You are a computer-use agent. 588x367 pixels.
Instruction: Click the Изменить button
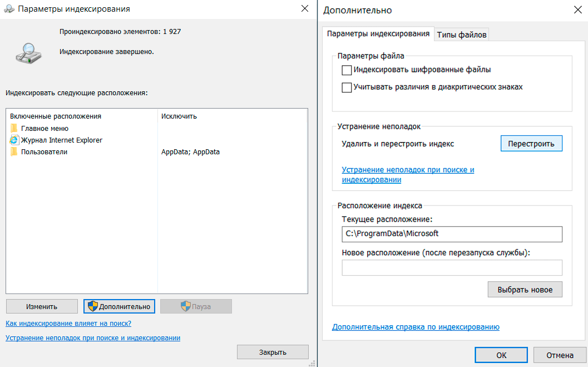click(42, 306)
